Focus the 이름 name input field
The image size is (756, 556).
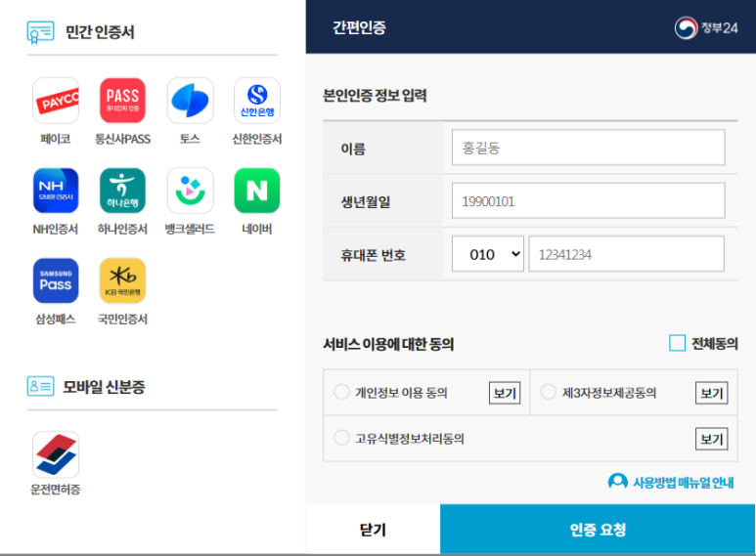point(588,148)
